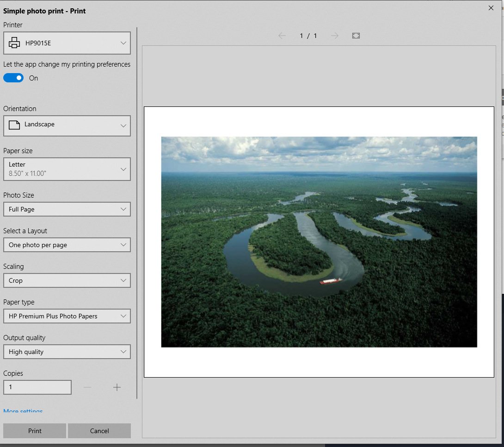Screen dimensions: 504x447
Task: Open the Paper type dropdown
Action: coord(67,316)
